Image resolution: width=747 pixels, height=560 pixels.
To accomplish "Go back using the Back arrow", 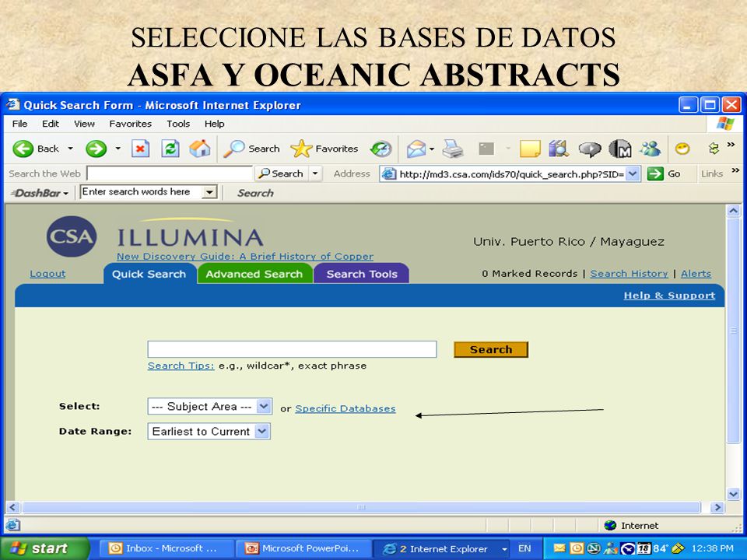I will coord(23,149).
